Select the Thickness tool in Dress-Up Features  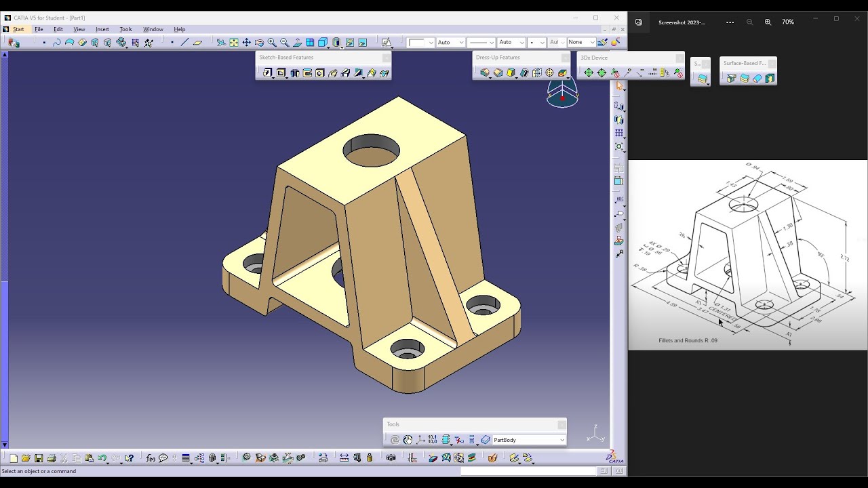pyautogui.click(x=537, y=73)
